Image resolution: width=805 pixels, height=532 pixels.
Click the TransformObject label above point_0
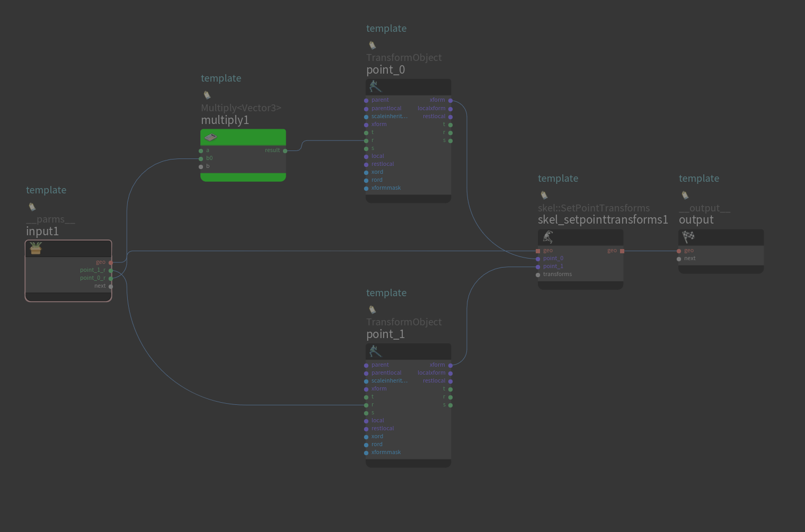[x=404, y=58]
